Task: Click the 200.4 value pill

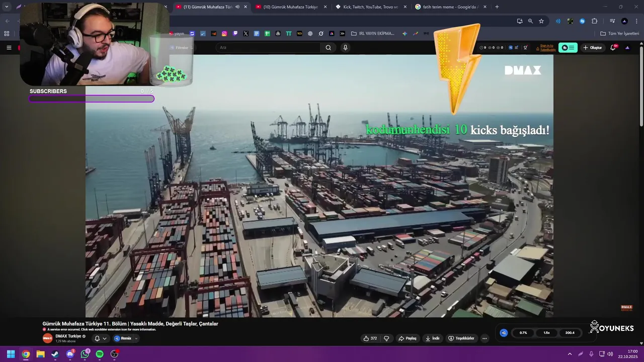Action: pos(570,333)
